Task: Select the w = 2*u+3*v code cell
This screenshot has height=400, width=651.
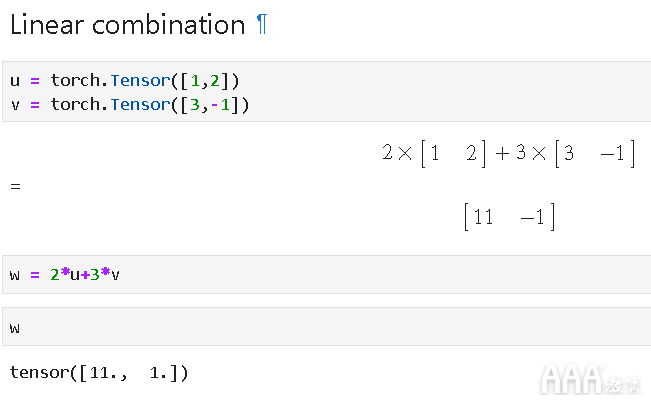Action: tap(326, 275)
